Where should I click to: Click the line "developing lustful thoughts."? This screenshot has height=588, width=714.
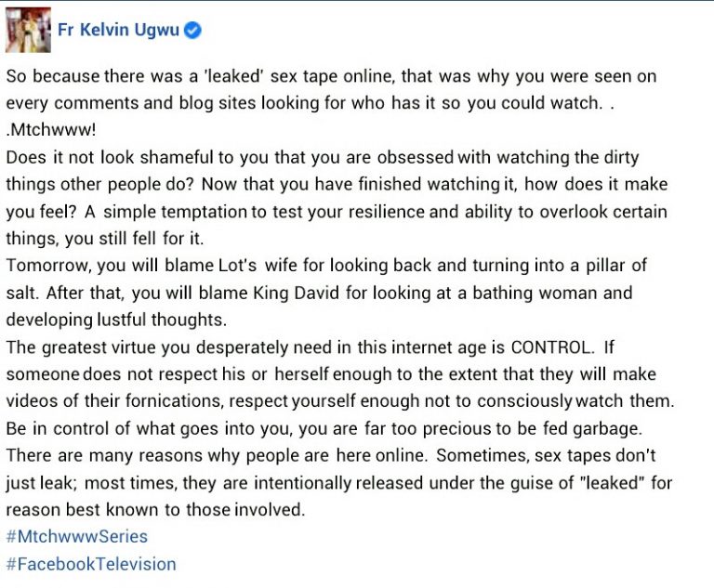coord(116,320)
